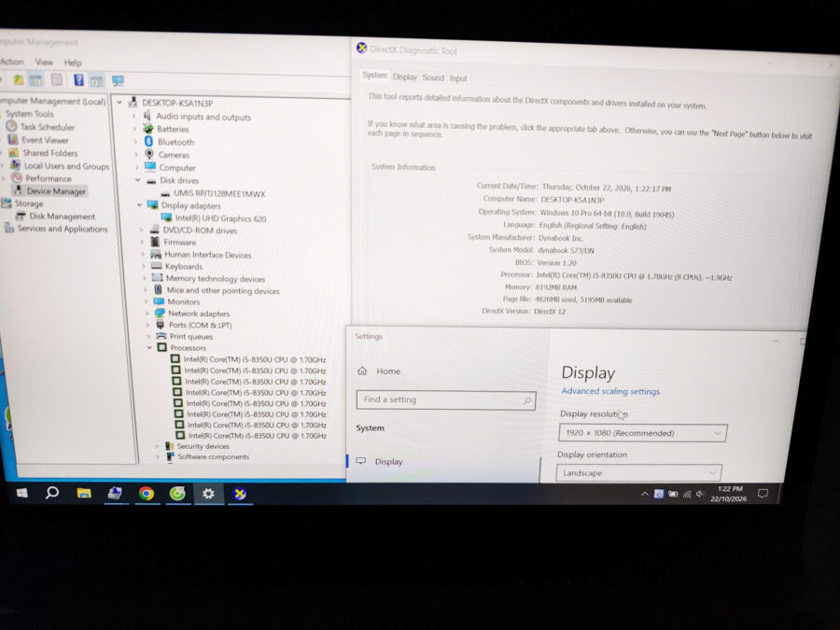Click the scan for hardware changes toolbar icon

[x=118, y=81]
